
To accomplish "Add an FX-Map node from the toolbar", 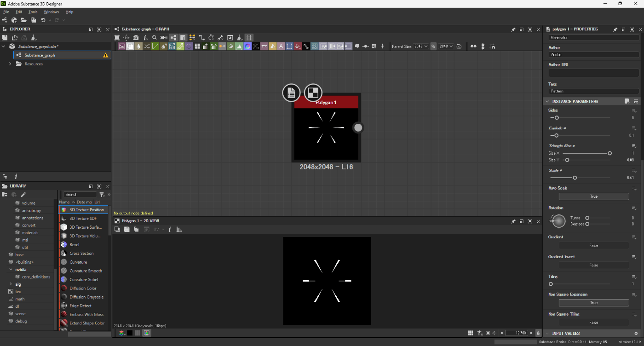I will click(197, 46).
